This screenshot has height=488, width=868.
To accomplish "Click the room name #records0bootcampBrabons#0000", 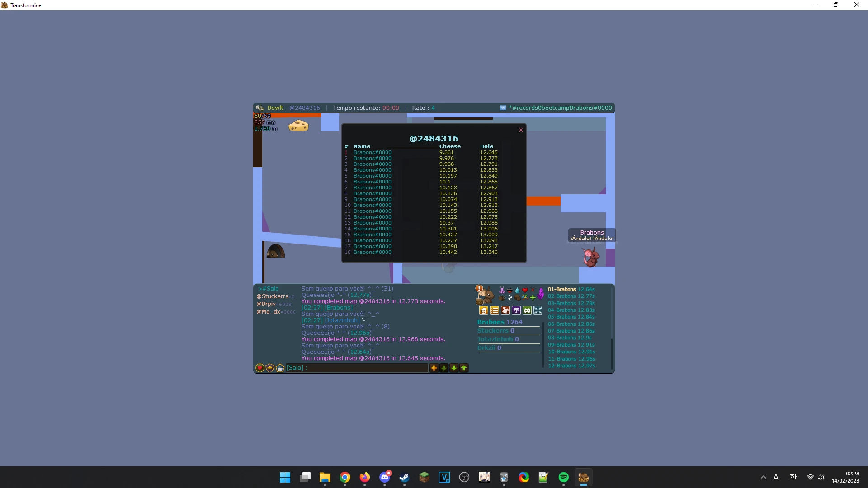I will click(560, 108).
